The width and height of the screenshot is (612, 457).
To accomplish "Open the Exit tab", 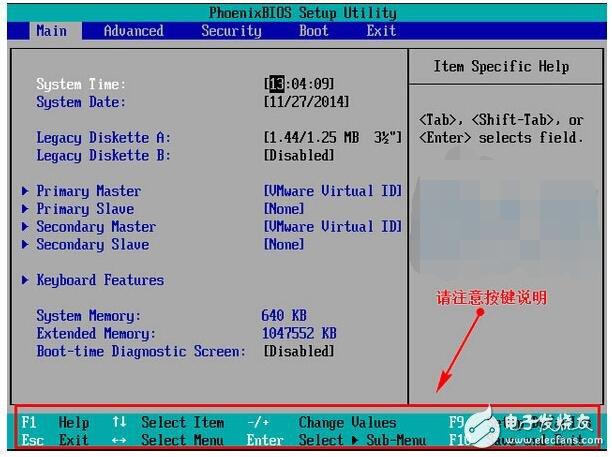I will (x=381, y=31).
